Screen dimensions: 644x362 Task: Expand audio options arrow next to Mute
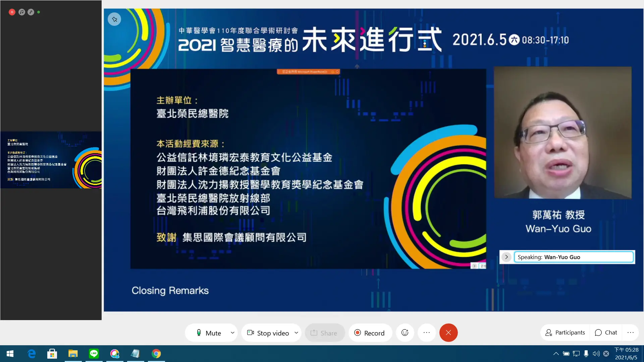tap(232, 333)
